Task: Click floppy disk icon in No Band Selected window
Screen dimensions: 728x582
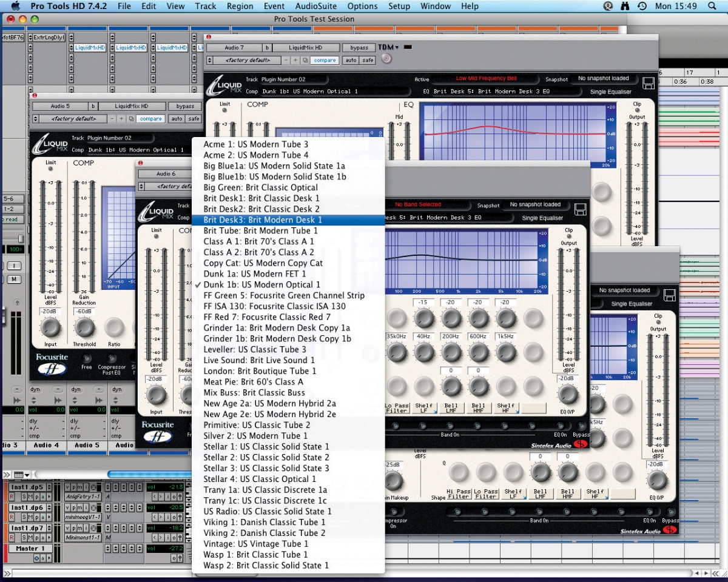Action: coord(580,210)
